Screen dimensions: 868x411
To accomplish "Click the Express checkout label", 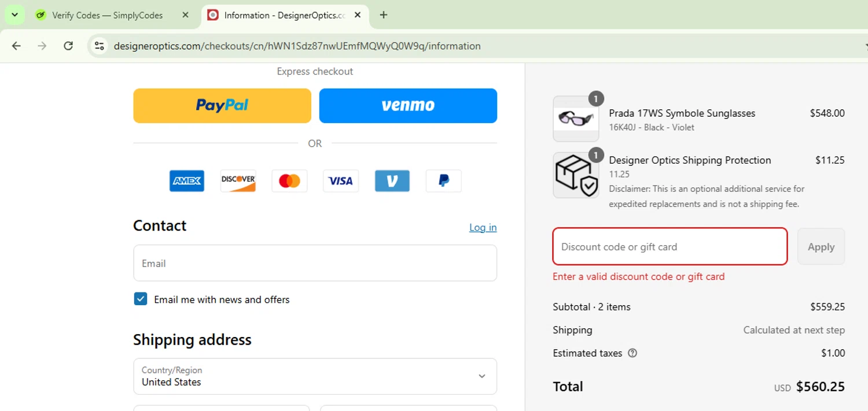I will point(315,71).
